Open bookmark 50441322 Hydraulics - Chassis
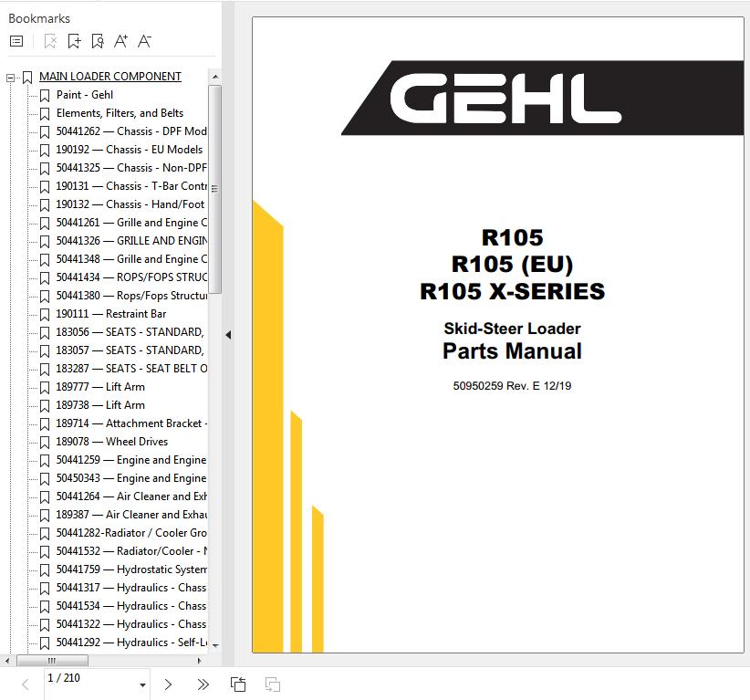This screenshot has height=700, width=750. click(131, 624)
